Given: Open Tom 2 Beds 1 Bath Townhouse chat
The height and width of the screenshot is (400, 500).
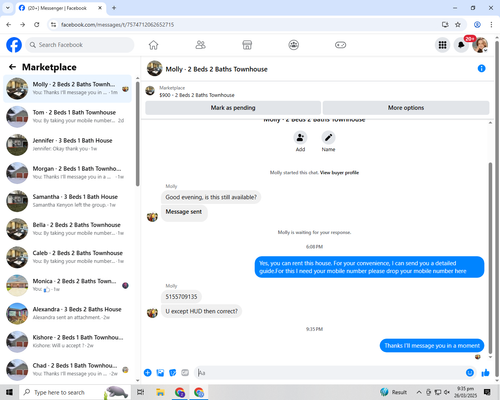Looking at the screenshot, I should click(x=67, y=117).
